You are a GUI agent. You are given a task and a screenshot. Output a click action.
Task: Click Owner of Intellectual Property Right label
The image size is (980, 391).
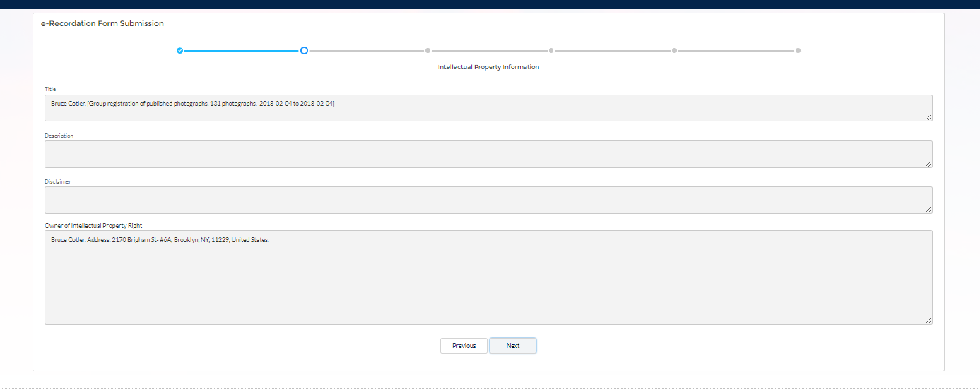point(93,226)
